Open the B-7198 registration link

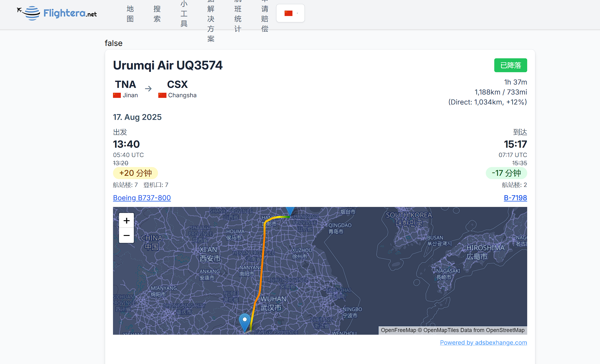pyautogui.click(x=515, y=198)
